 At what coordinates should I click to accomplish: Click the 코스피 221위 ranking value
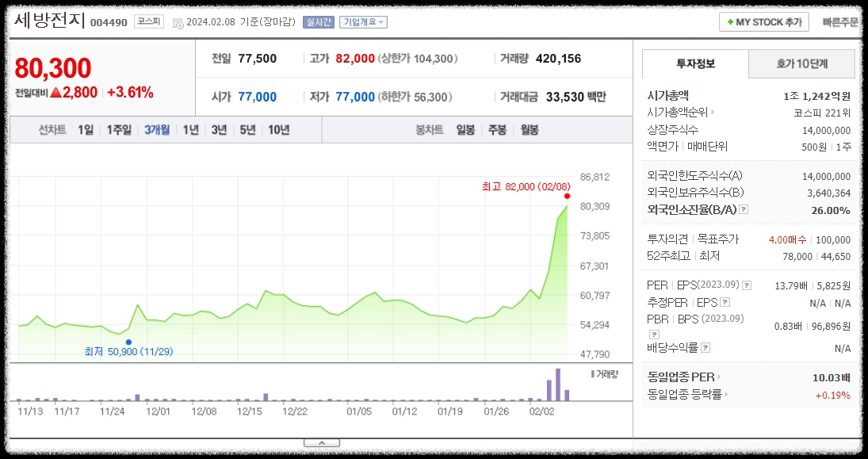822,113
